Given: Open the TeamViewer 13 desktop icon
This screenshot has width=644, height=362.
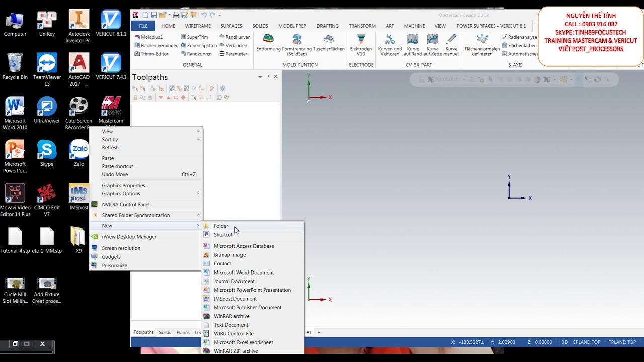Looking at the screenshot, I should [47, 70].
